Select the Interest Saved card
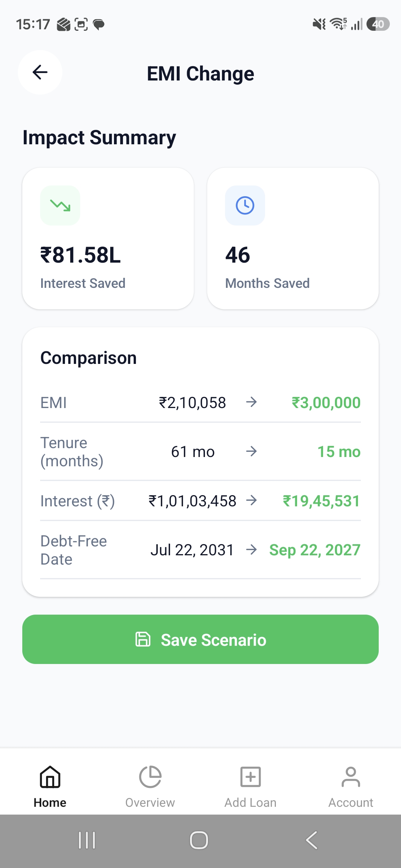This screenshot has width=401, height=868. click(108, 239)
